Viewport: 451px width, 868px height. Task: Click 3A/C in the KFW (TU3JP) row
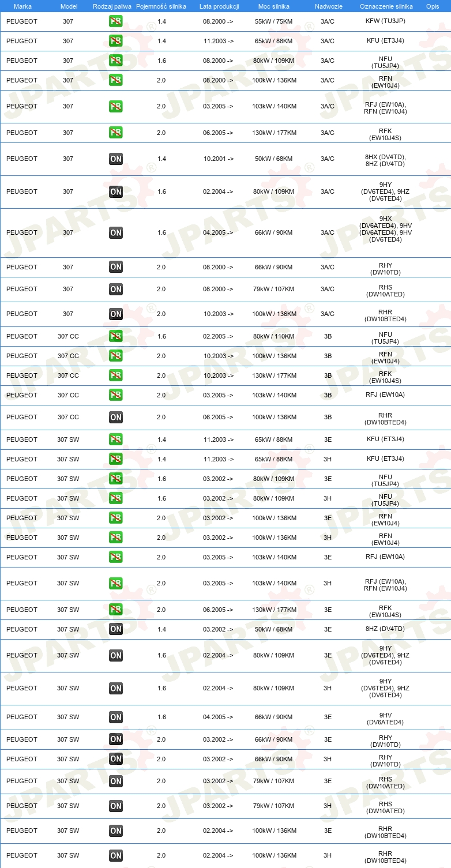tap(328, 21)
